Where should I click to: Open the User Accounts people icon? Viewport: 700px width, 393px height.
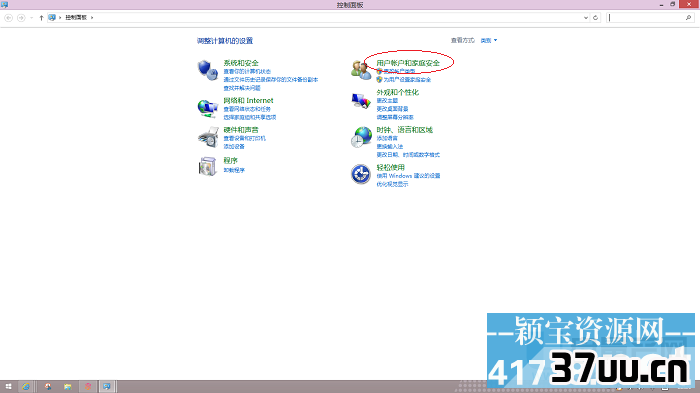tap(361, 70)
